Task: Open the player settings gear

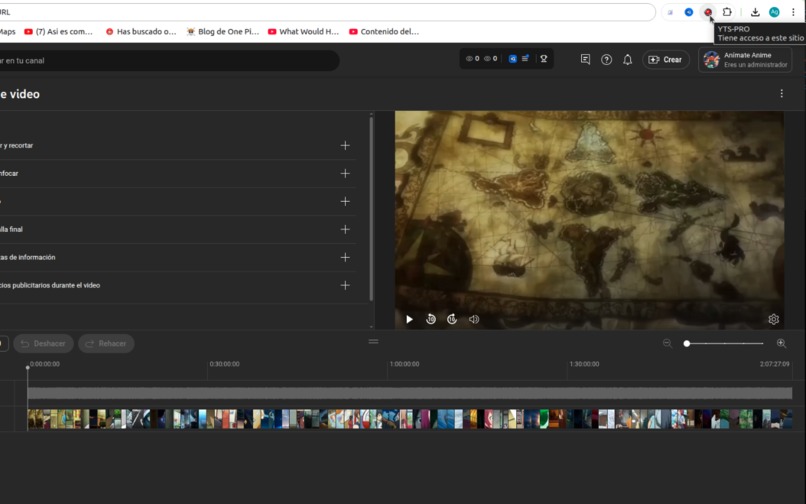Action: click(x=774, y=319)
